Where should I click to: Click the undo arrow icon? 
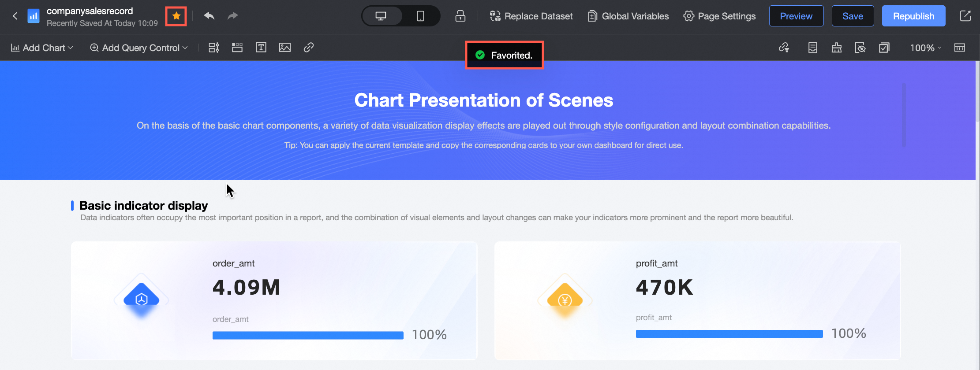[209, 16]
